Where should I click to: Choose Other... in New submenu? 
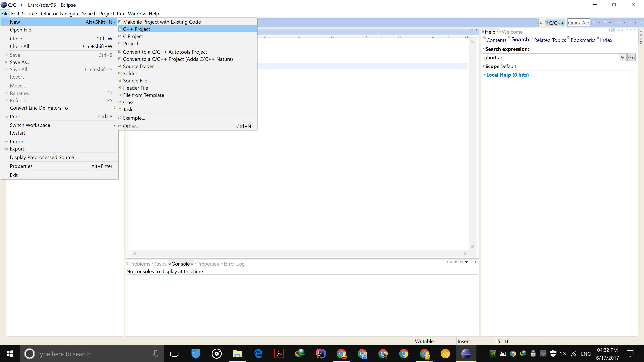click(x=187, y=126)
